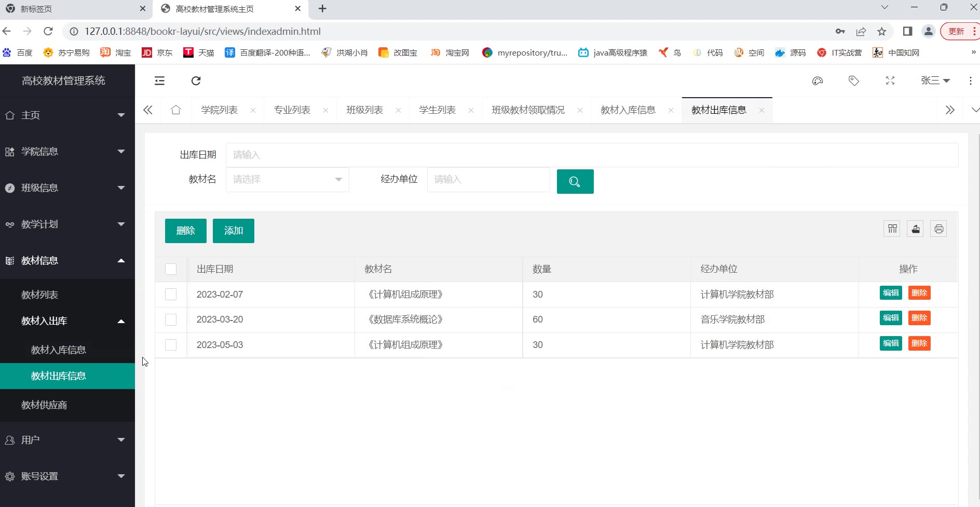Export table data icon
Screen dimensions: 980x507
916,229
